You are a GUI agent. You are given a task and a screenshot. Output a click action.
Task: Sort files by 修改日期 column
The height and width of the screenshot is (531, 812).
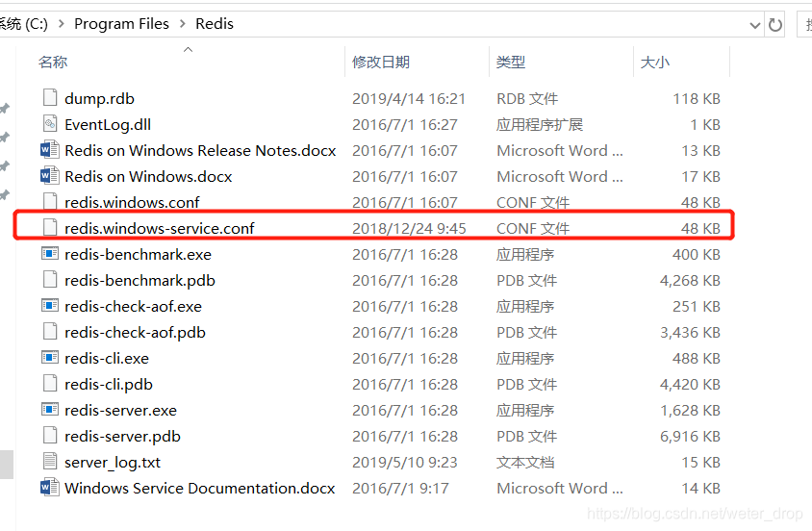click(x=381, y=63)
